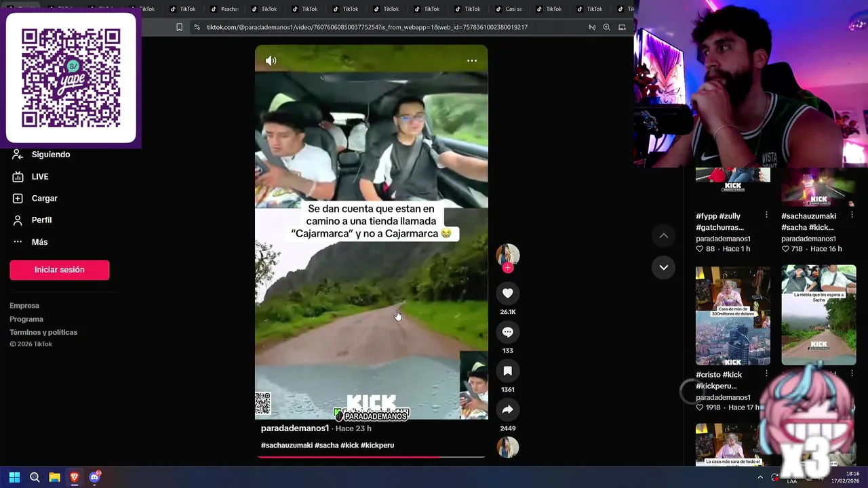Follow the author with the red plus button
The width and height of the screenshot is (868, 488).
507,268
